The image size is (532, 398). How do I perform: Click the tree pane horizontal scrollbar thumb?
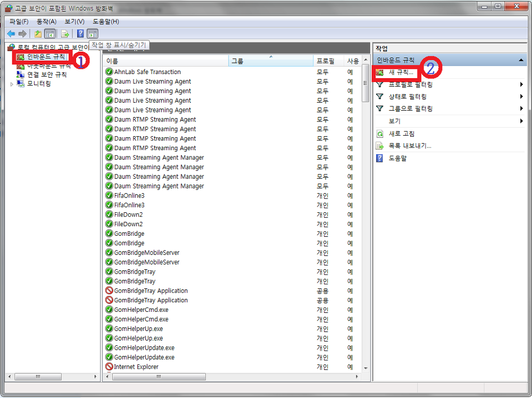[38, 377]
